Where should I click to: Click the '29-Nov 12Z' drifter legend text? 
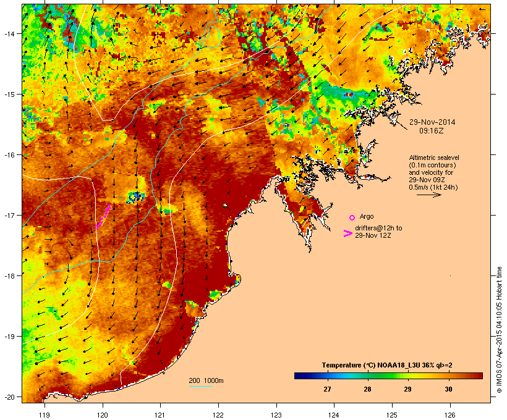point(373,235)
